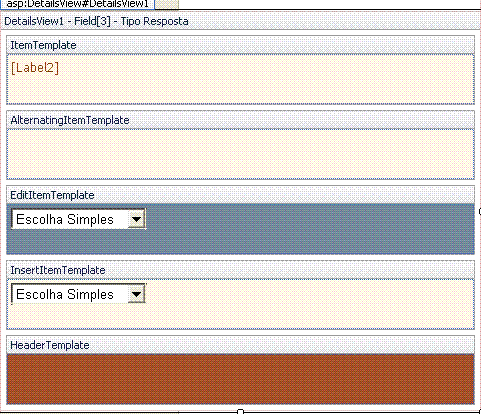481x414 pixels.
Task: Click the brown HeaderTemplate body area
Action: [240, 379]
